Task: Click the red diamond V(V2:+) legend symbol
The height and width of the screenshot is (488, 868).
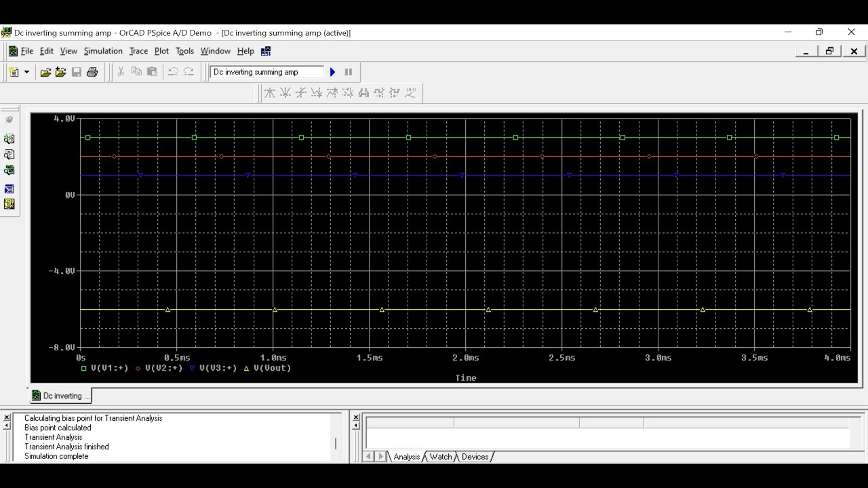Action: (x=138, y=368)
